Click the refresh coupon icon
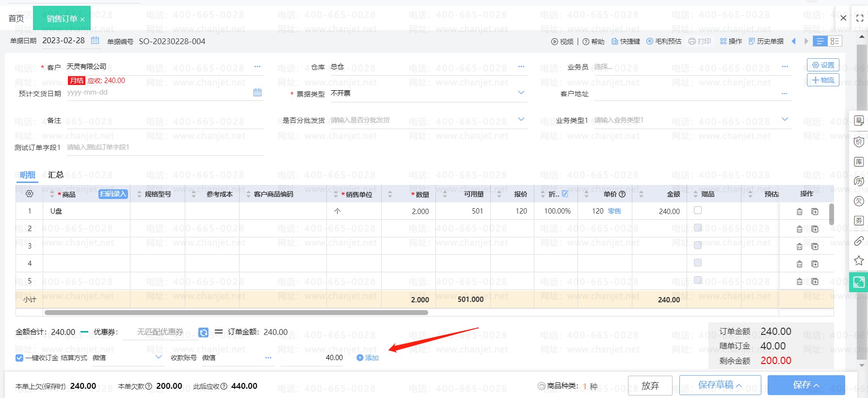 tap(204, 332)
